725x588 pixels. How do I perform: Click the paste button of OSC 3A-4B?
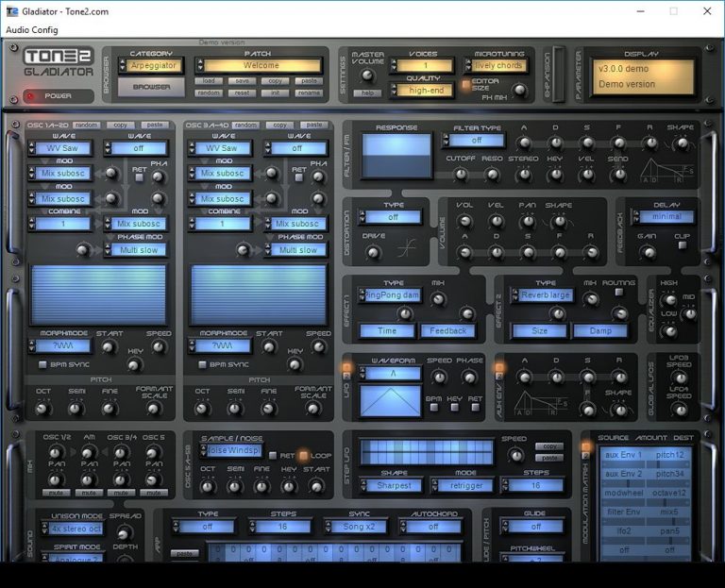click(x=314, y=125)
